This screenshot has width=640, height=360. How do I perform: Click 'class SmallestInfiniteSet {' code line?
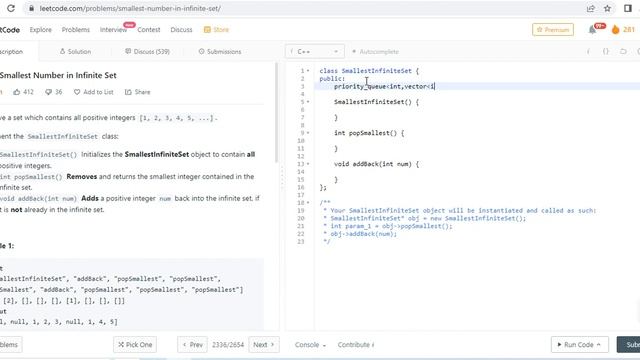pos(369,71)
